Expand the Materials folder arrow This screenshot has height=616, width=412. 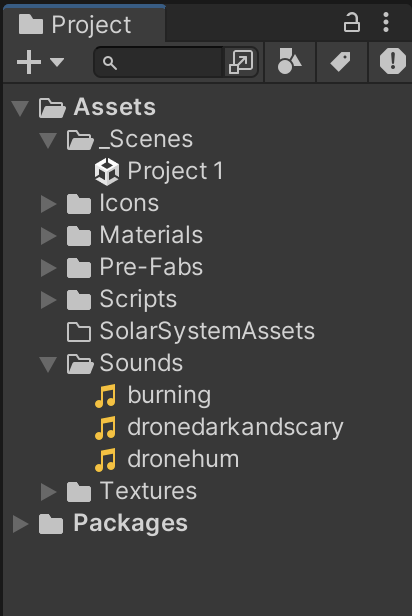[x=48, y=236]
